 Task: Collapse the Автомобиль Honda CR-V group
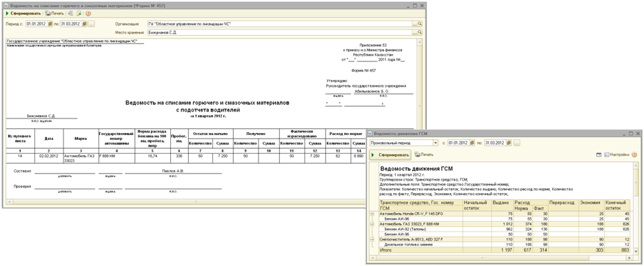(372, 214)
